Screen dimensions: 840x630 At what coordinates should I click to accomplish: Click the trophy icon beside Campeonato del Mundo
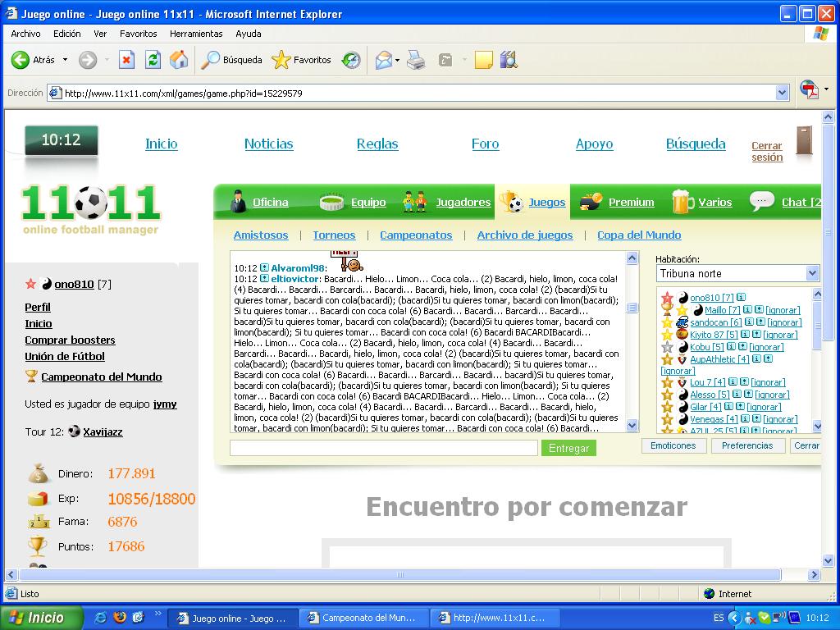click(32, 376)
